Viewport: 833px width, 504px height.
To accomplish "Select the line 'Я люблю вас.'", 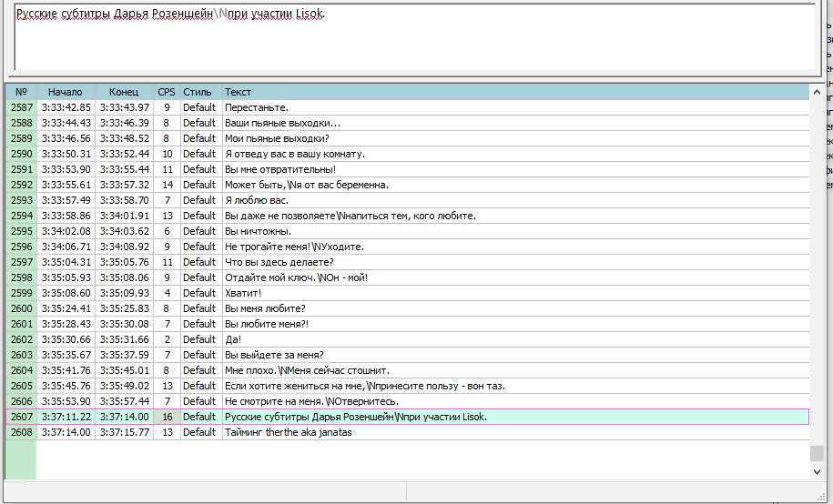I will tap(256, 200).
